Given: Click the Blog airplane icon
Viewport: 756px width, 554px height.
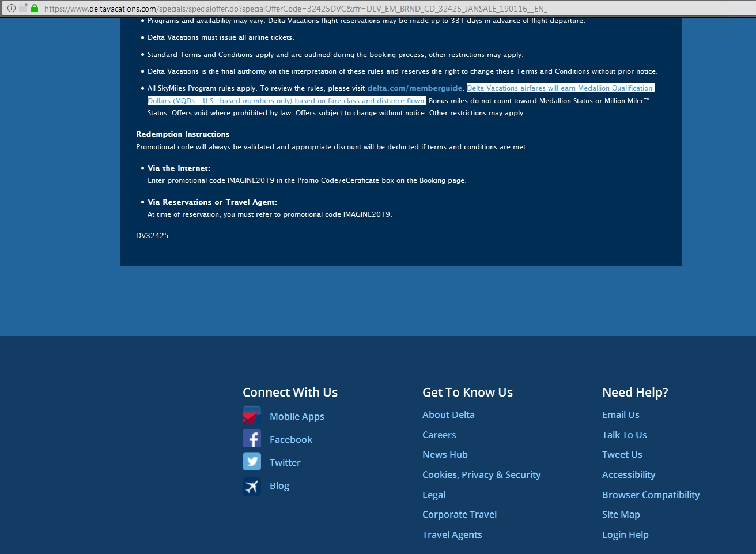Looking at the screenshot, I should [252, 486].
